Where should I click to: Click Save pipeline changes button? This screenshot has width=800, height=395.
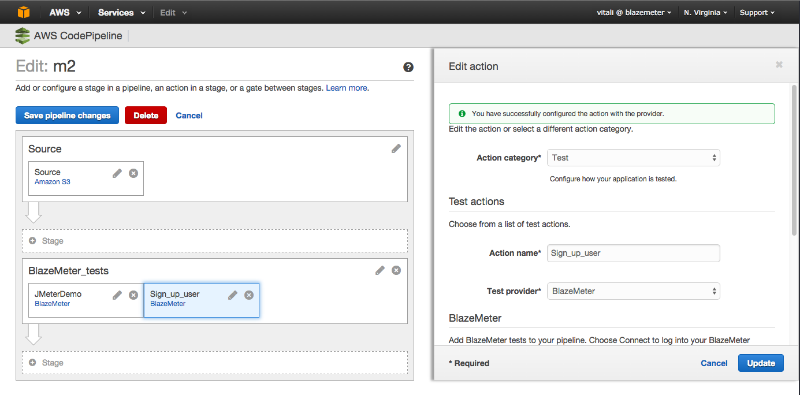coord(67,115)
